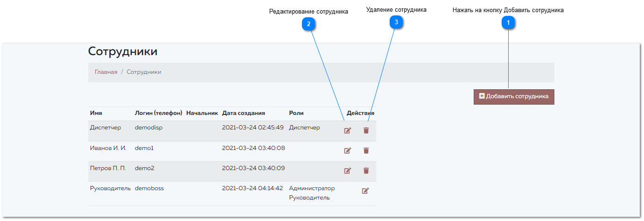644x221 pixels.
Task: Click date 2021-03-24 02:45:49
Action: pos(253,128)
